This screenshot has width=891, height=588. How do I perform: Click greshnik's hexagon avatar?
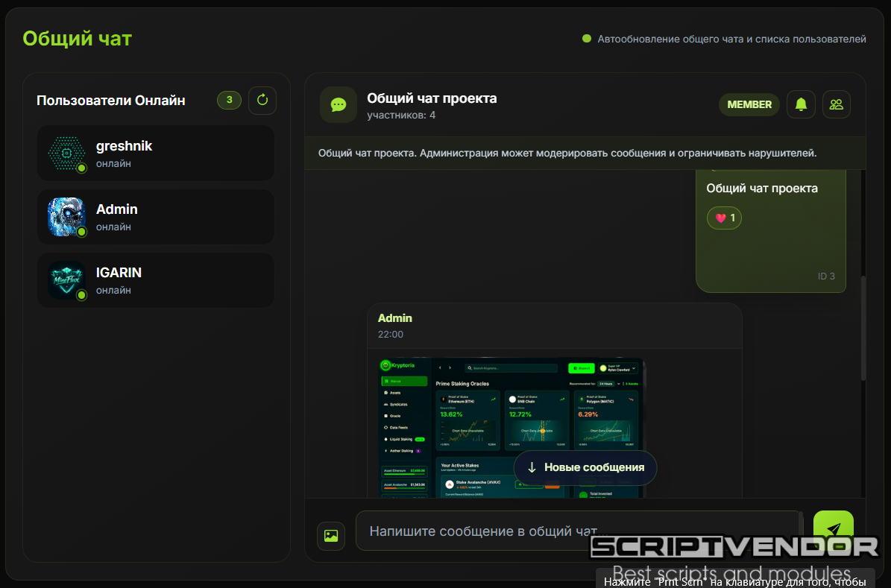tap(66, 153)
